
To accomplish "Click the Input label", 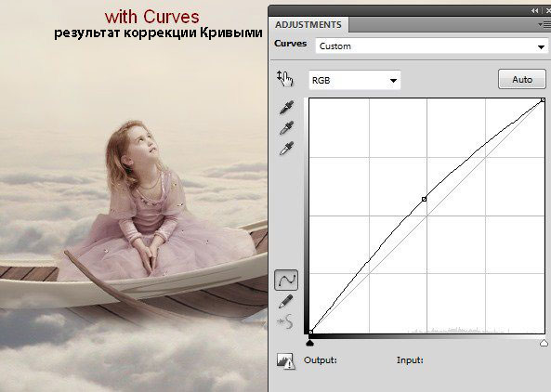I will 410,360.
